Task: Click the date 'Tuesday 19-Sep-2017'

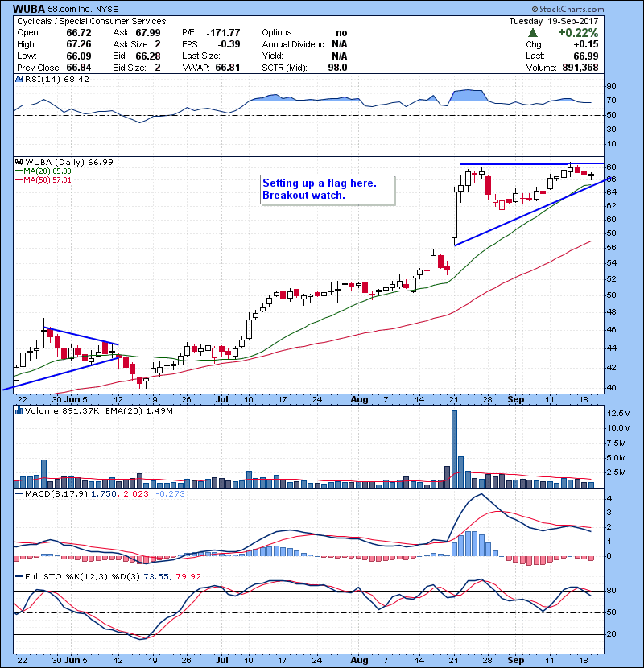Action: pyautogui.click(x=554, y=21)
